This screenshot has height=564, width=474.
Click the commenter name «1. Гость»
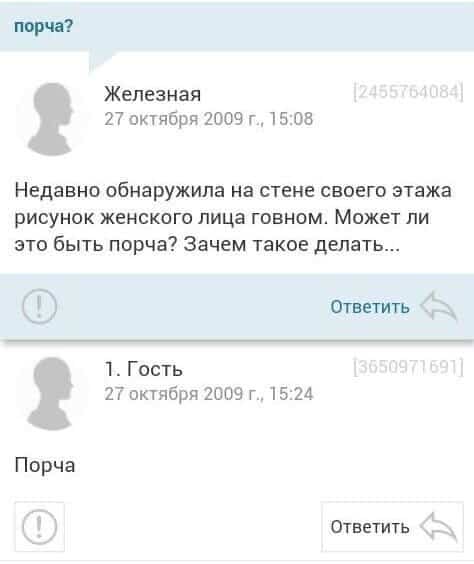143,369
